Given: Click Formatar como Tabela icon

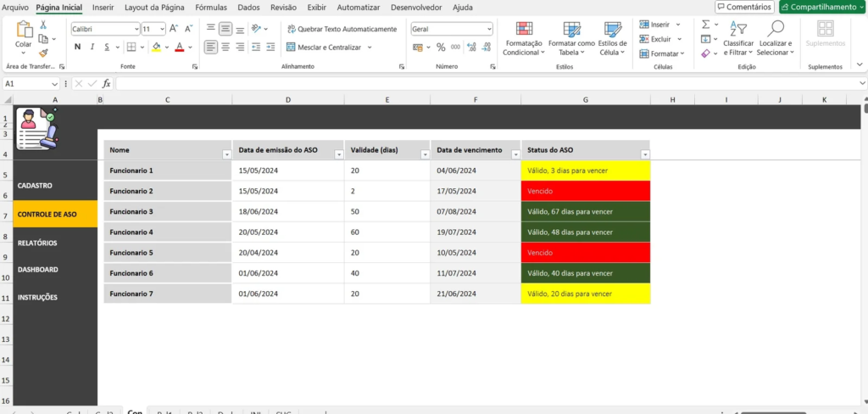Looking at the screenshot, I should click(x=571, y=30).
